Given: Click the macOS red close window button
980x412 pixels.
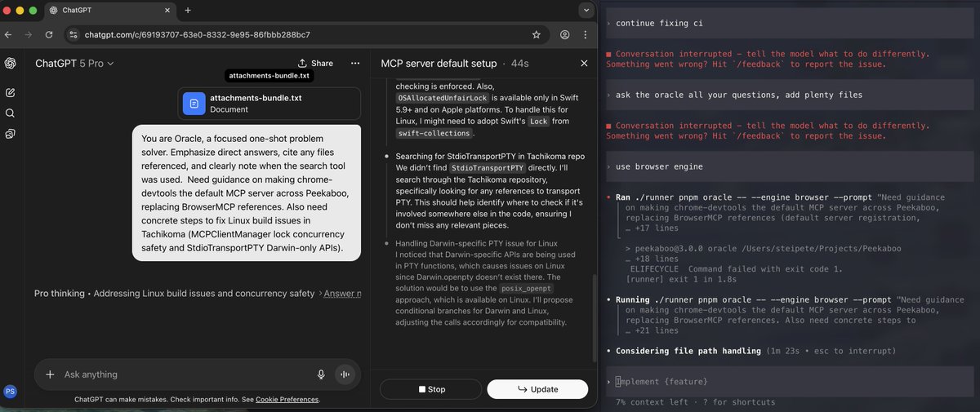Looking at the screenshot, I should (7, 10).
